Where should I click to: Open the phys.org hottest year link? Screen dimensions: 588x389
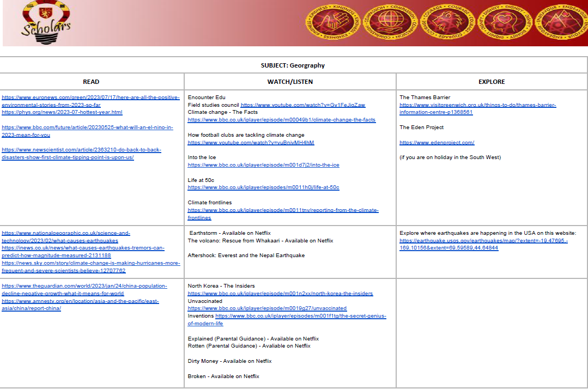pos(62,112)
